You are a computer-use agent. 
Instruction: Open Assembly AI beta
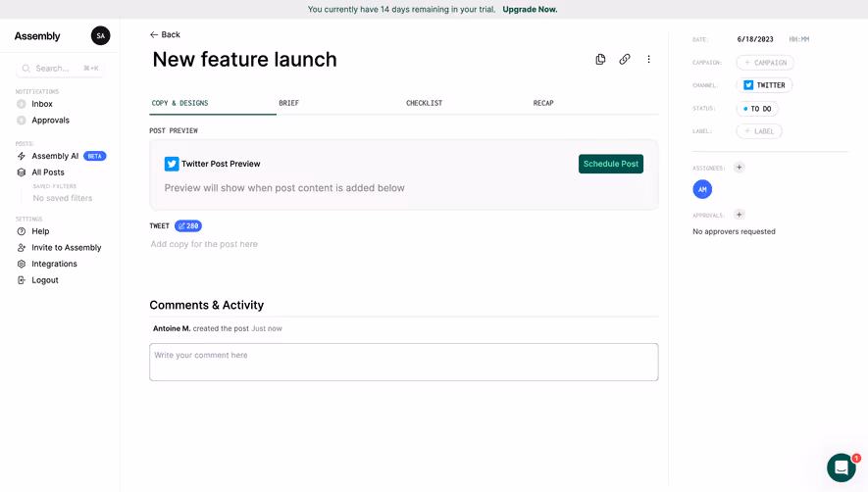tap(55, 156)
